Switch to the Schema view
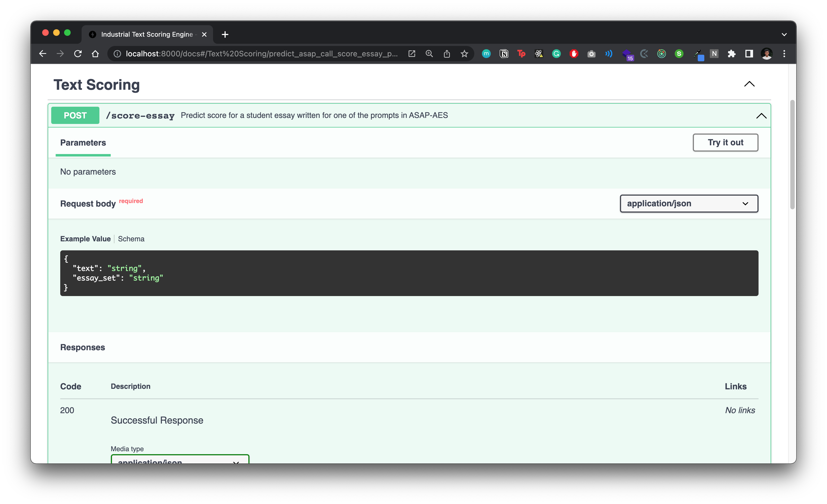 pyautogui.click(x=131, y=239)
